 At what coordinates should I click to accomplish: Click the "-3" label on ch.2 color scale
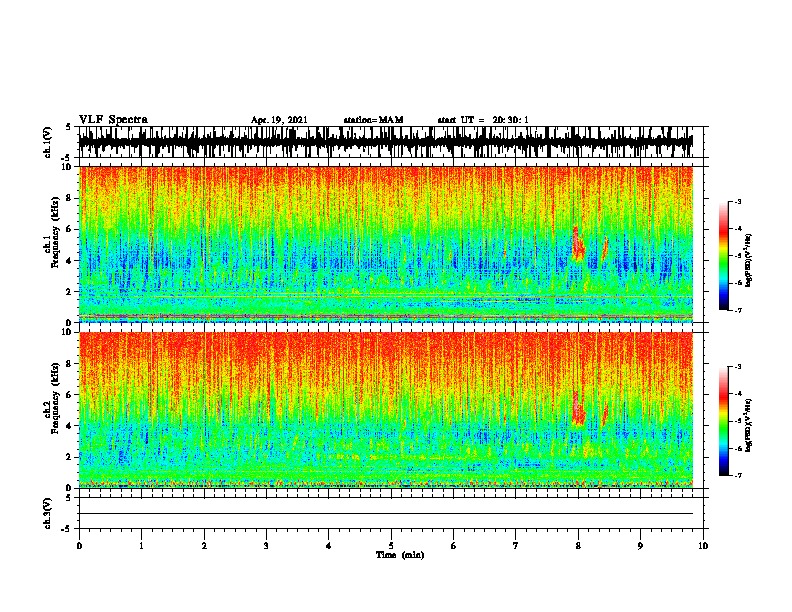pos(738,367)
